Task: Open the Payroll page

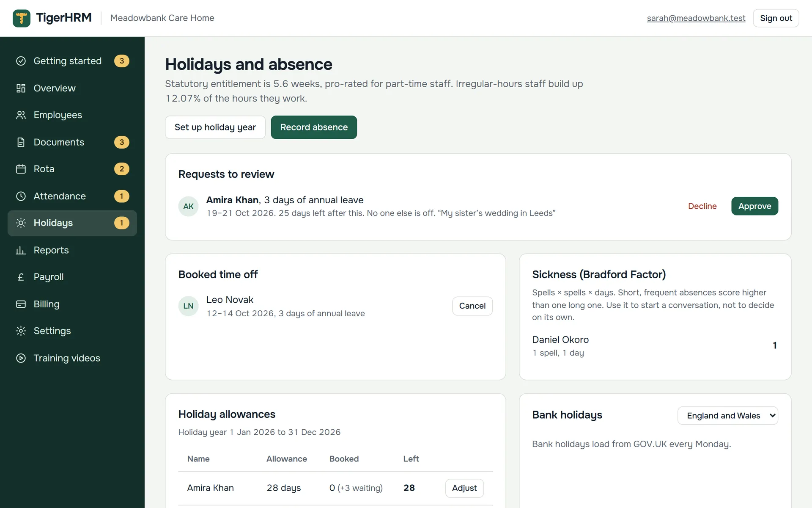Action: pyautogui.click(x=72, y=277)
